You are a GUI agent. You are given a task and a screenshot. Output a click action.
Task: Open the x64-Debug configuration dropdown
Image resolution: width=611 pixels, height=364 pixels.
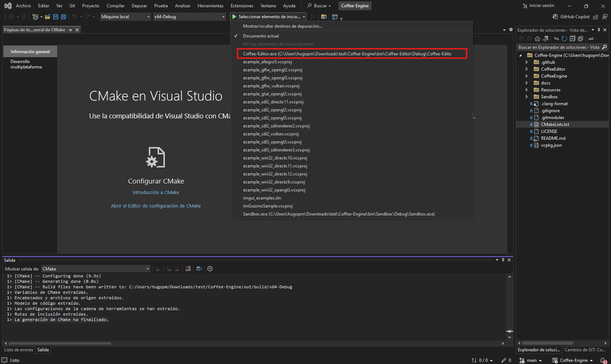click(190, 17)
